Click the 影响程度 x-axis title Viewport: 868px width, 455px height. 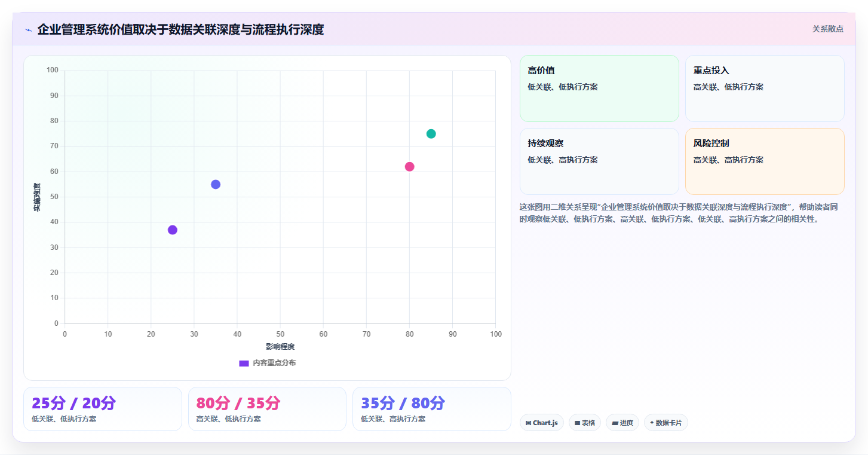coord(280,347)
